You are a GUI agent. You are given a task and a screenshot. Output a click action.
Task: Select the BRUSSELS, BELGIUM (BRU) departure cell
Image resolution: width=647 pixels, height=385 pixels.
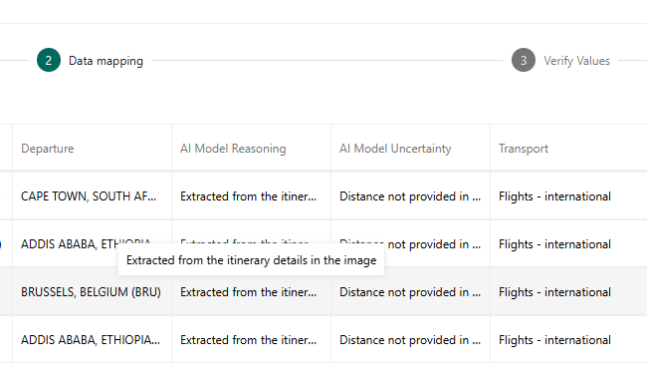click(x=92, y=292)
